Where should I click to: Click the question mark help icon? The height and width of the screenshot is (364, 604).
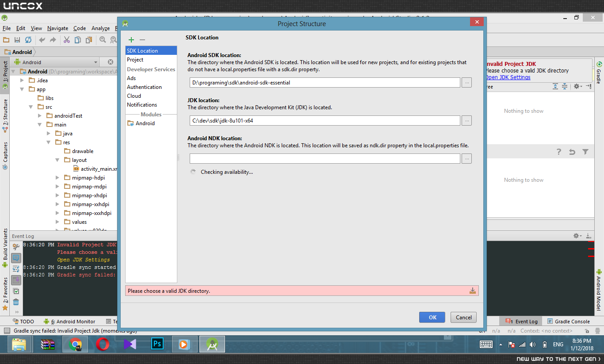click(559, 152)
